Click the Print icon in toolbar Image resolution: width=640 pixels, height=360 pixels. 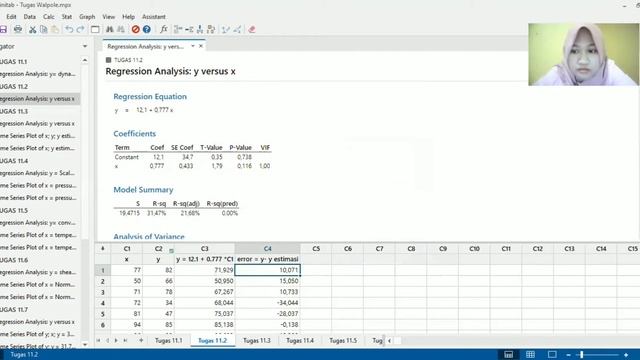click(18, 29)
